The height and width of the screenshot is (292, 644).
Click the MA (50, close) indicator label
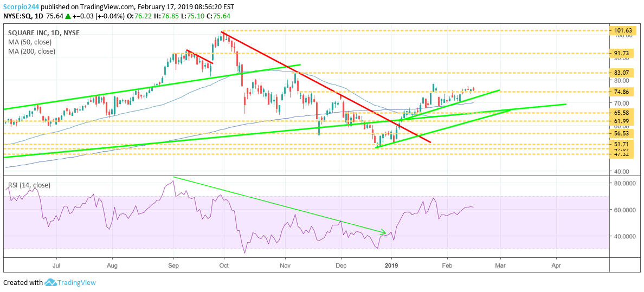(x=31, y=42)
